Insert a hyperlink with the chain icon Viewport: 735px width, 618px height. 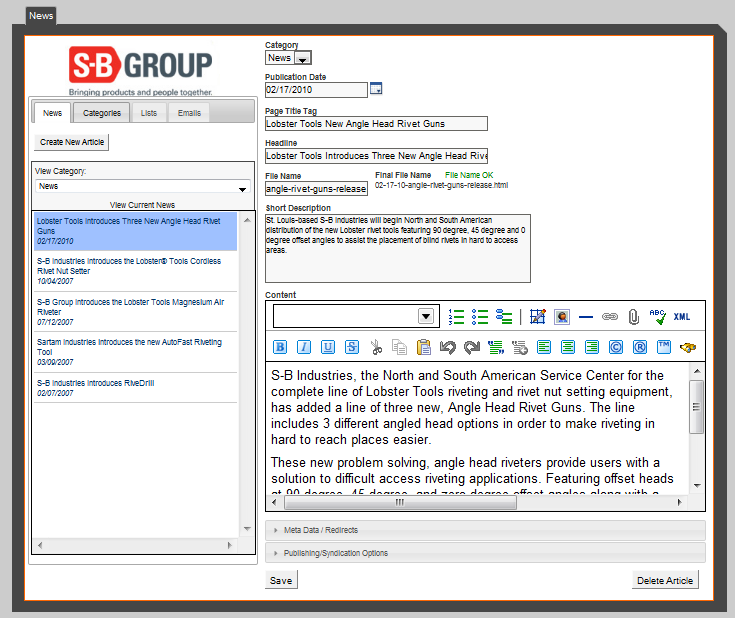(x=610, y=317)
